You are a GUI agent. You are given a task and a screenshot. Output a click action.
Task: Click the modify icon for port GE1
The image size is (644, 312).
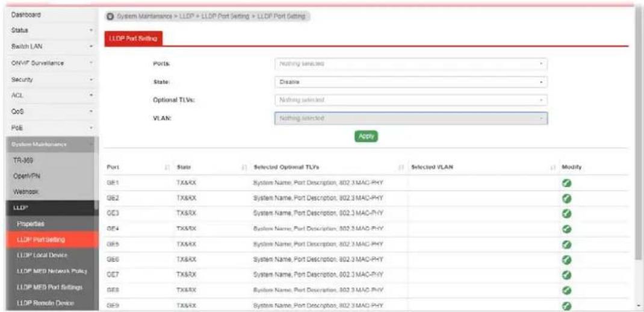(x=566, y=183)
